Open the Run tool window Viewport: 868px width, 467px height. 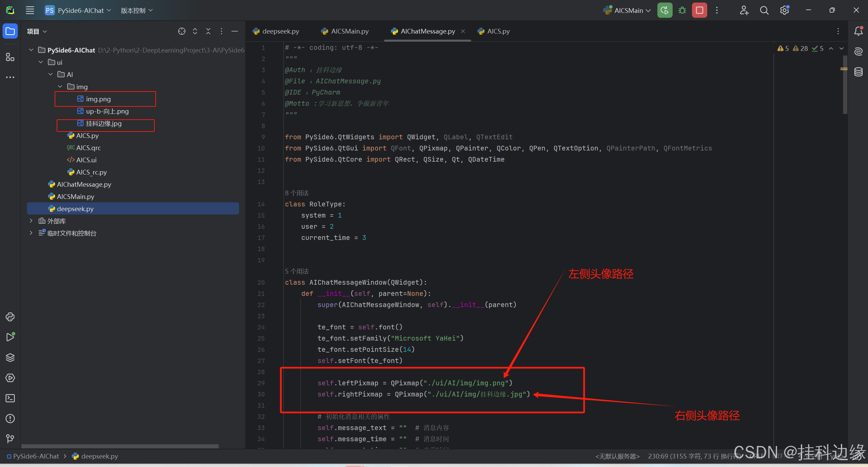(10, 337)
